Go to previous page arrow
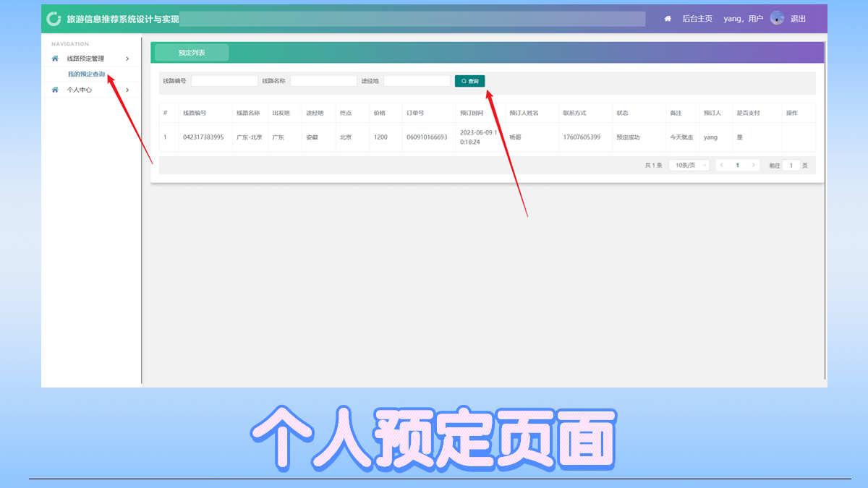 [721, 166]
